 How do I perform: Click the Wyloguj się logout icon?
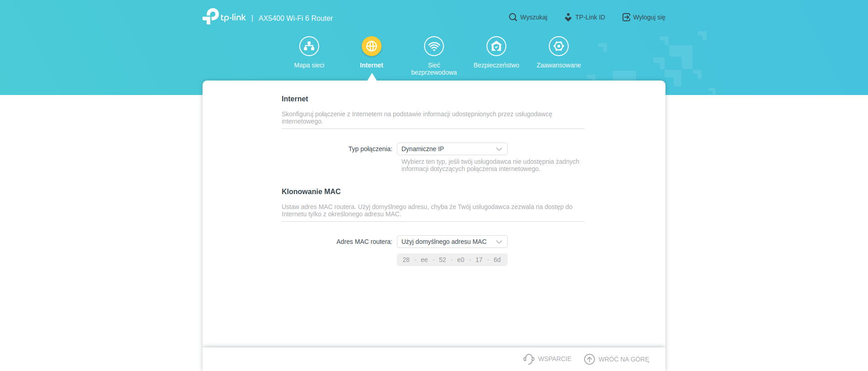(626, 17)
